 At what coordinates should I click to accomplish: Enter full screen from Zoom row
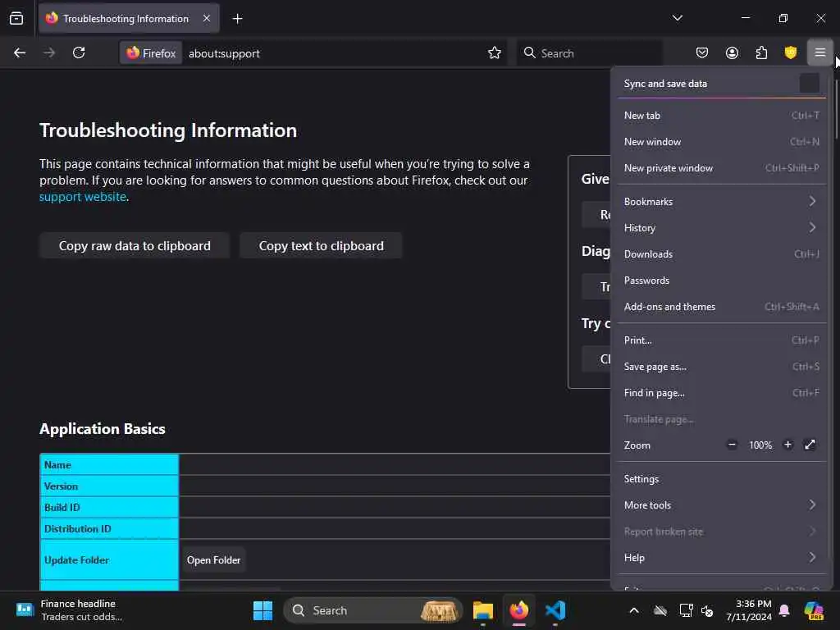(x=810, y=445)
